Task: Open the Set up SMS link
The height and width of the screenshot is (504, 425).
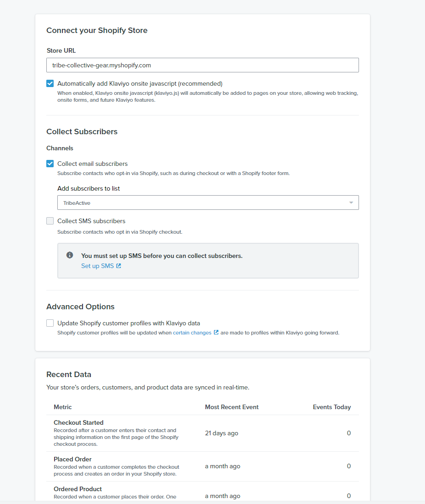Action: (98, 266)
